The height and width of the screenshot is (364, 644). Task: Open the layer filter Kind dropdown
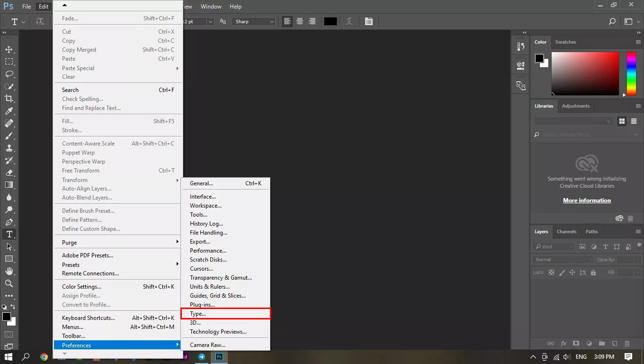click(554, 246)
